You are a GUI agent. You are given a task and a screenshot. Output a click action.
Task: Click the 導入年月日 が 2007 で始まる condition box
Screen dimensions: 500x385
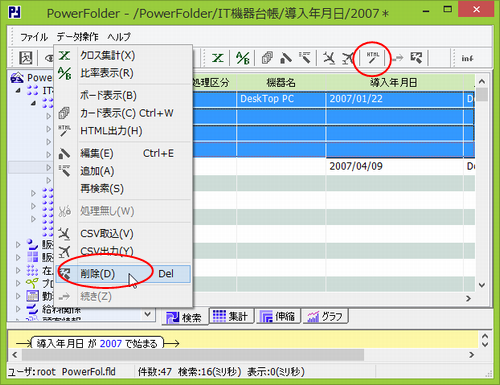click(x=97, y=343)
